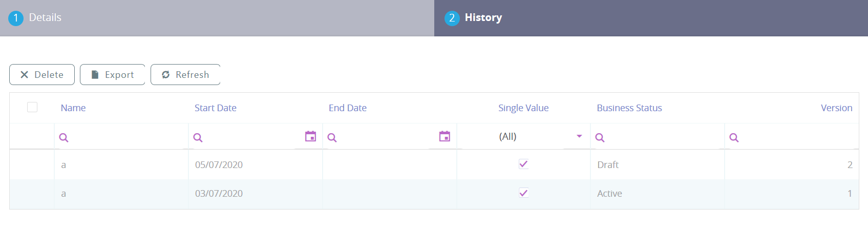
Task: Toggle Single Value checkbox in Draft row
Action: (523, 164)
